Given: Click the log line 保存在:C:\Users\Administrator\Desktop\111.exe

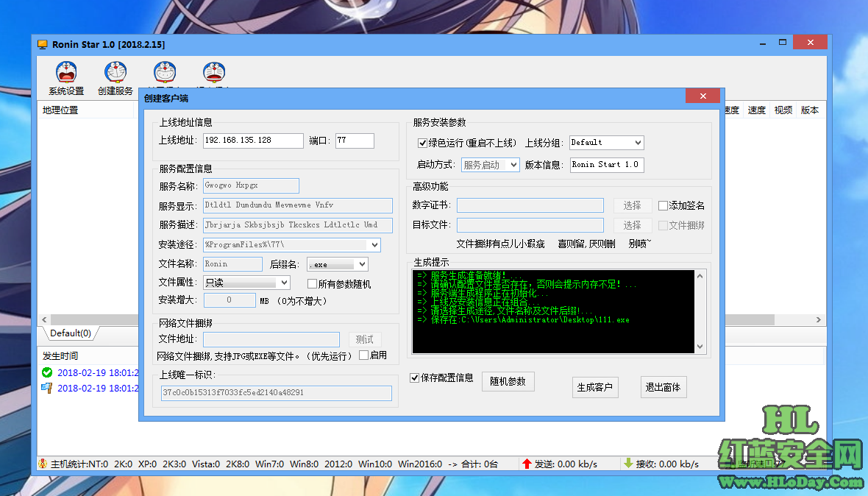Looking at the screenshot, I should pyautogui.click(x=523, y=320).
